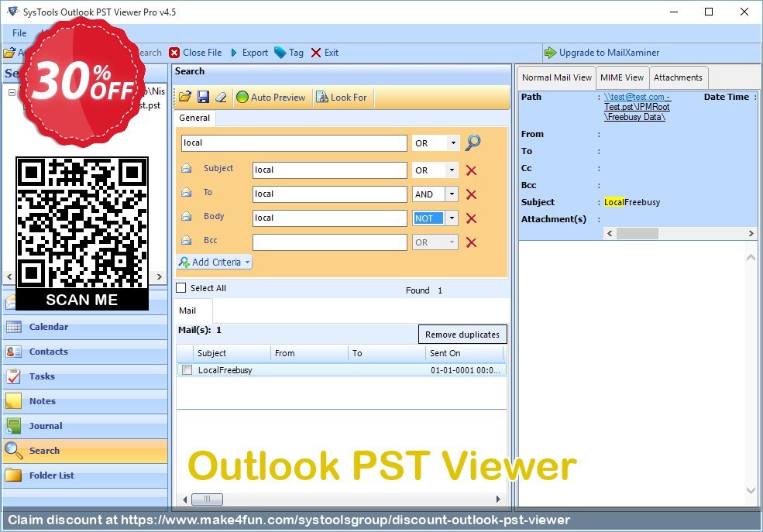Click the Subject criteria text field
Image resolution: width=763 pixels, height=532 pixels.
tap(329, 170)
